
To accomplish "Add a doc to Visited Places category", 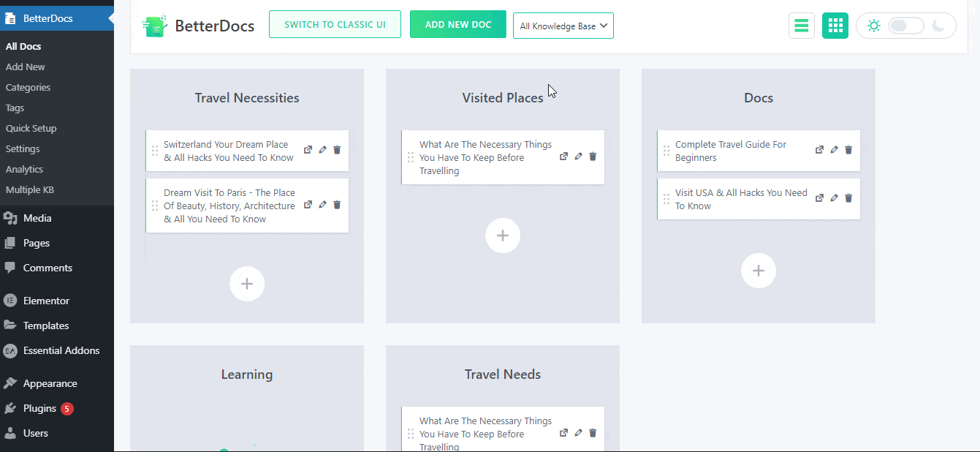I will point(503,236).
